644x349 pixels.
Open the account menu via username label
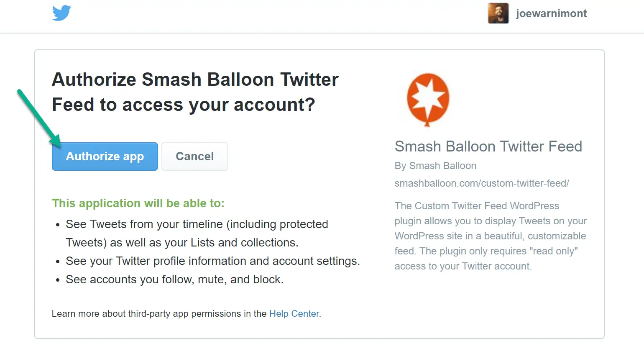(552, 13)
